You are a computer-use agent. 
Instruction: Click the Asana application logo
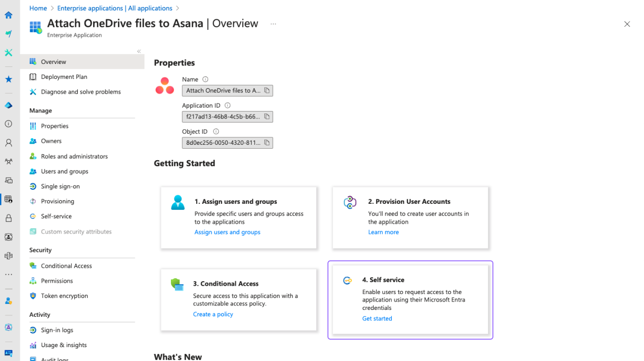click(165, 86)
